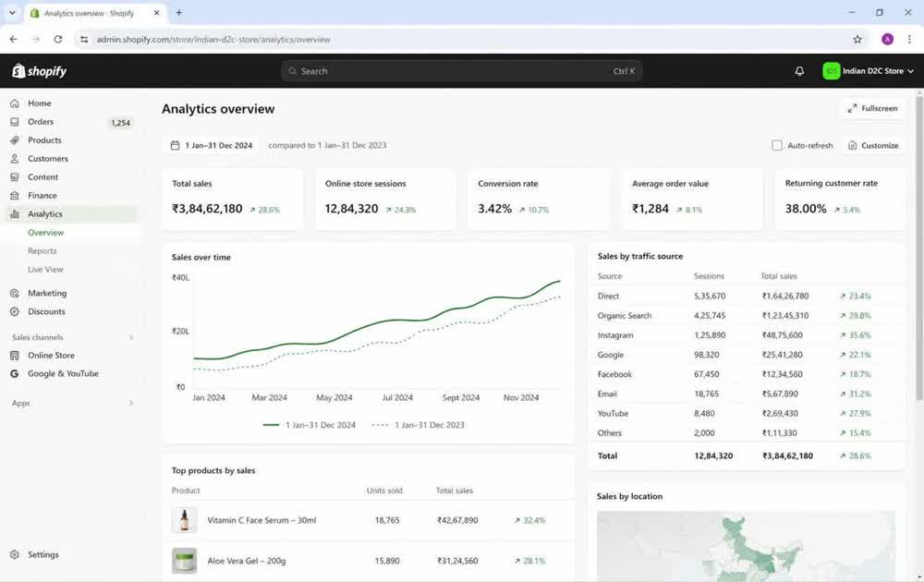924x582 pixels.
Task: Click the YouTube traffic source row
Action: point(746,414)
